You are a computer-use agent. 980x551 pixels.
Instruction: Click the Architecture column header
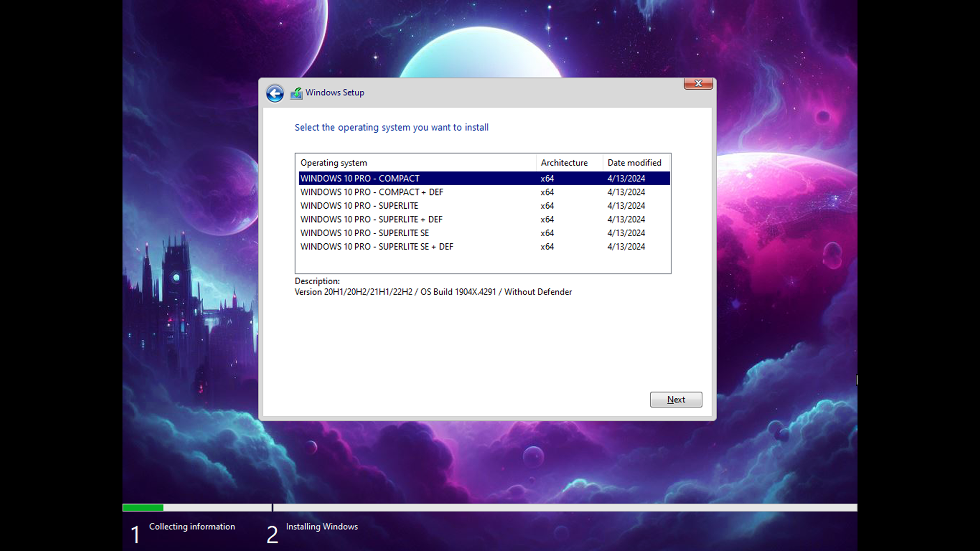coord(564,163)
